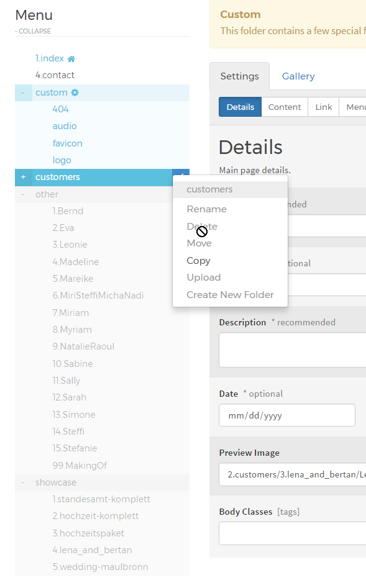
Task: Open the favicon item under custom
Action: [67, 143]
